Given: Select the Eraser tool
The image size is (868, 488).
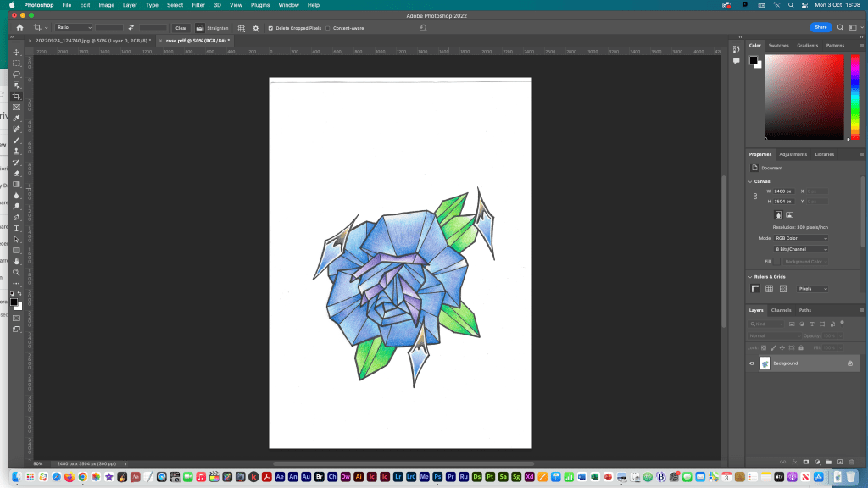Looking at the screenshot, I should (x=16, y=174).
